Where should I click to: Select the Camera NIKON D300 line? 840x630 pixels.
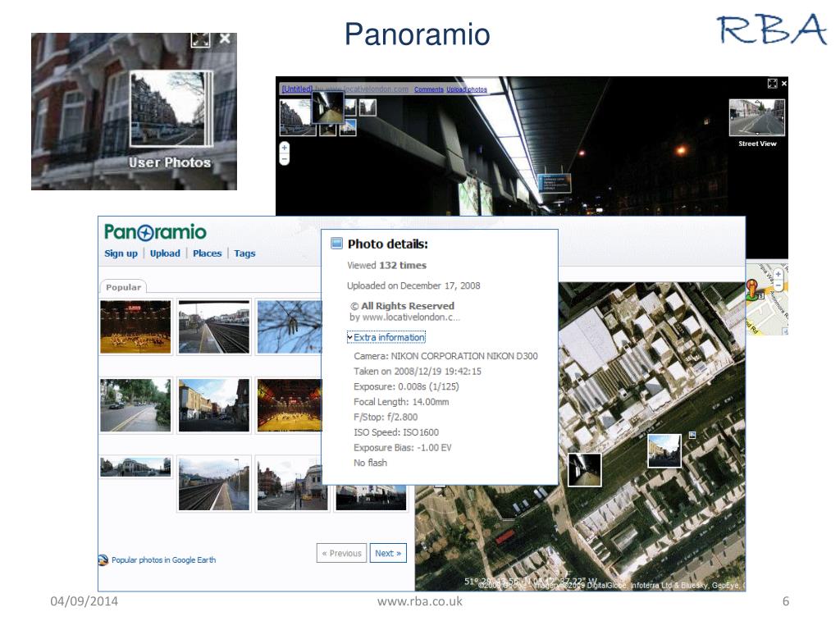445,356
